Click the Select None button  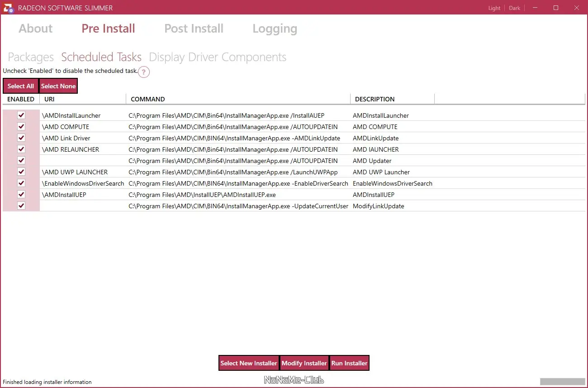58,86
